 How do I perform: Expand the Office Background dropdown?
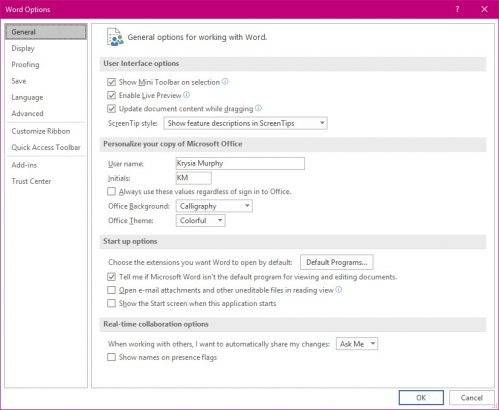point(214,206)
